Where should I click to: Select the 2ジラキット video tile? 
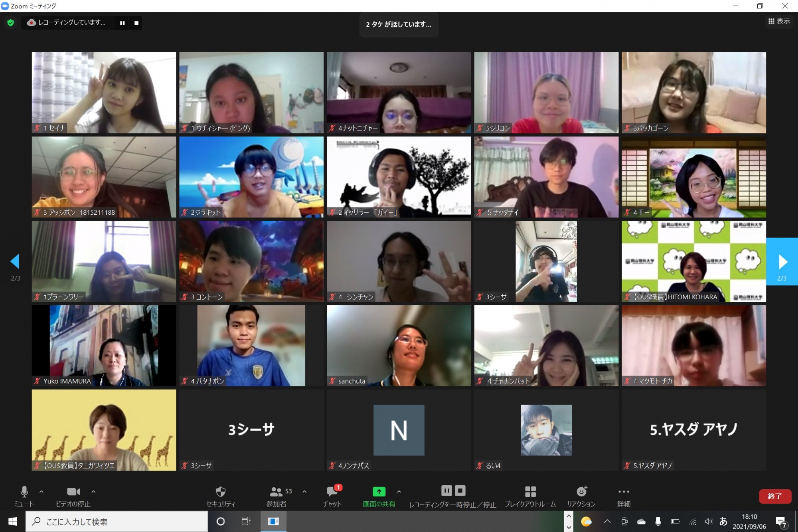click(251, 177)
